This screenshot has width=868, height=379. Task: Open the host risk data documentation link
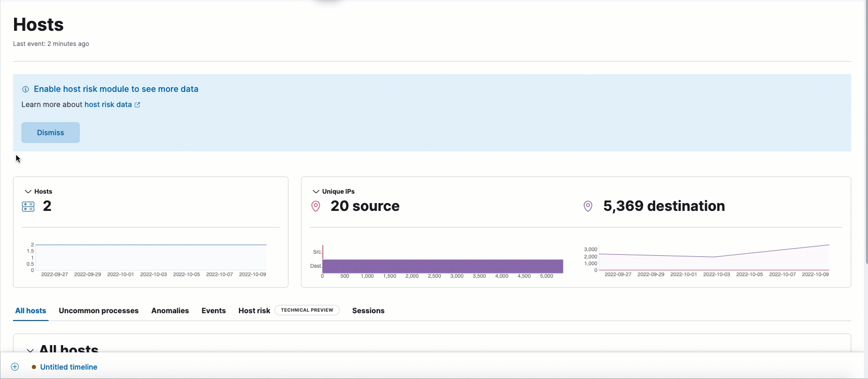click(x=108, y=104)
